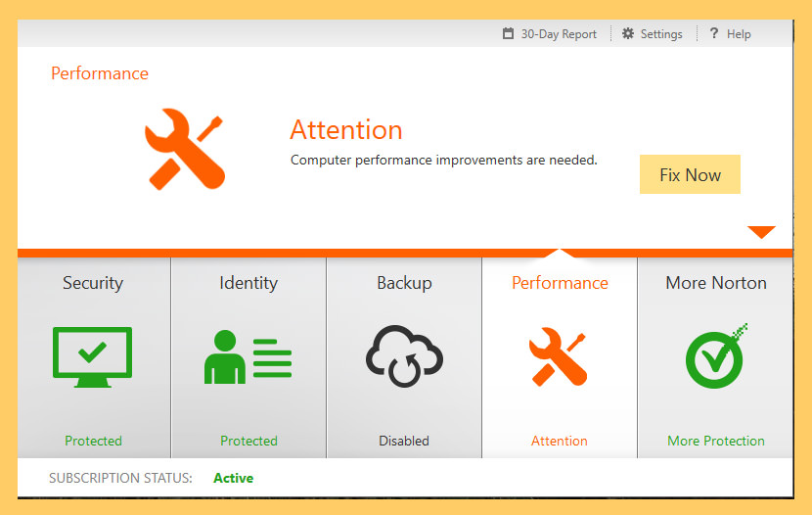Select the Identity tab title
The image size is (812, 515).
coord(248,283)
